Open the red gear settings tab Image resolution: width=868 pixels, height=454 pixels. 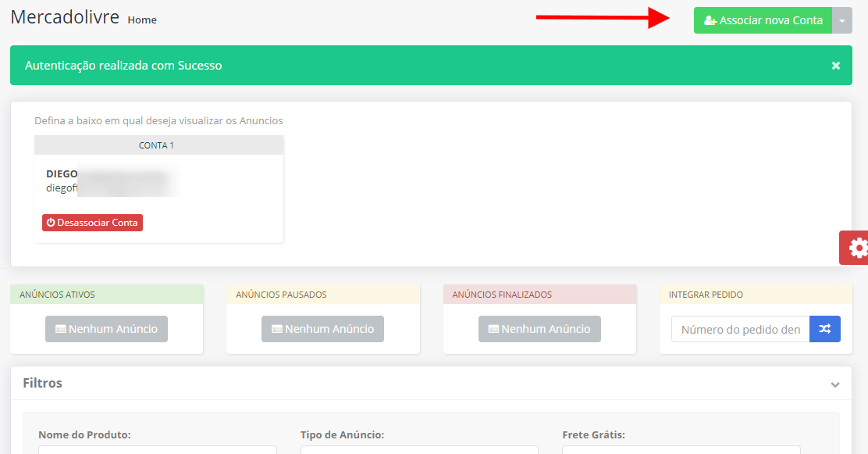coord(856,248)
